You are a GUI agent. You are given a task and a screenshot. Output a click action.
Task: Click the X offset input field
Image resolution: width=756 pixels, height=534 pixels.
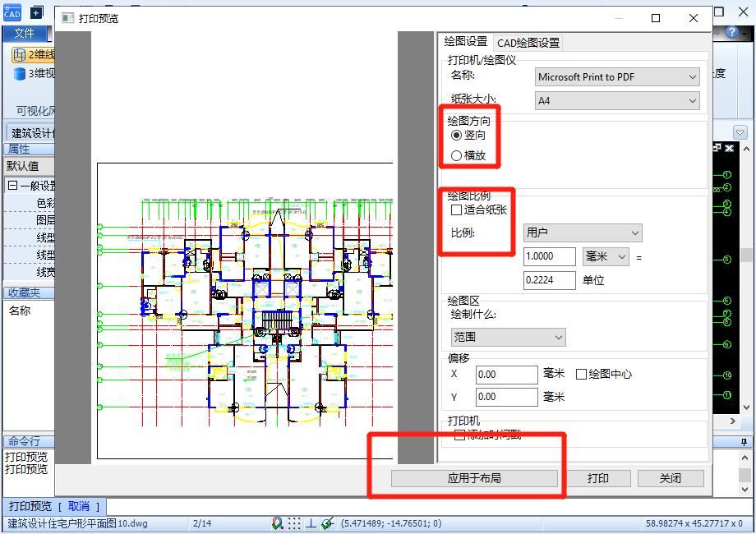(506, 375)
